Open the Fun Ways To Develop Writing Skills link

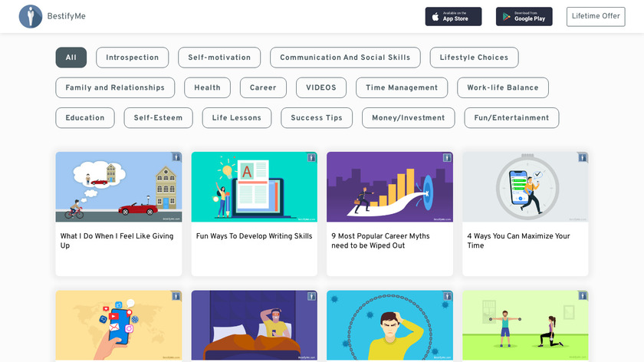[254, 236]
